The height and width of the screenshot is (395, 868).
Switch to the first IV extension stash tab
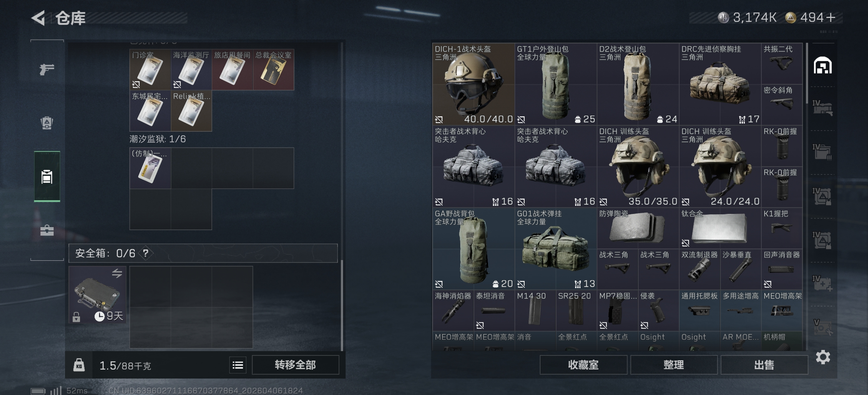coord(822,108)
